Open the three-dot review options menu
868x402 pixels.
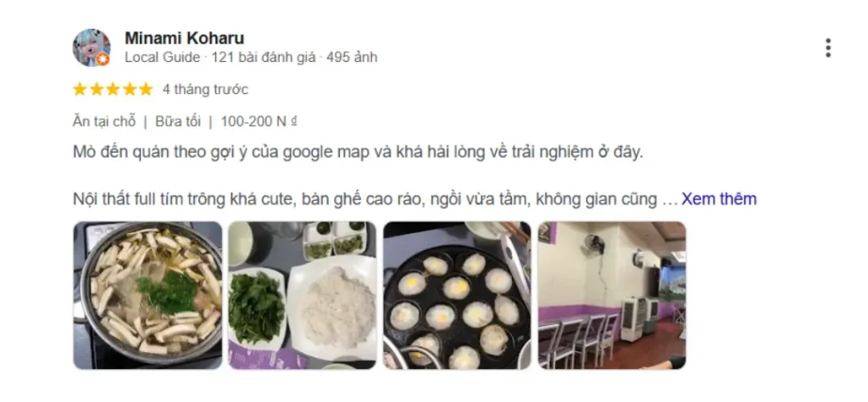tap(827, 48)
